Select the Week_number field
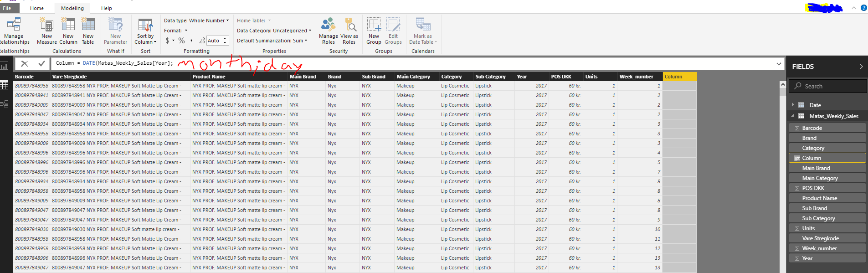868x273 pixels. point(827,248)
